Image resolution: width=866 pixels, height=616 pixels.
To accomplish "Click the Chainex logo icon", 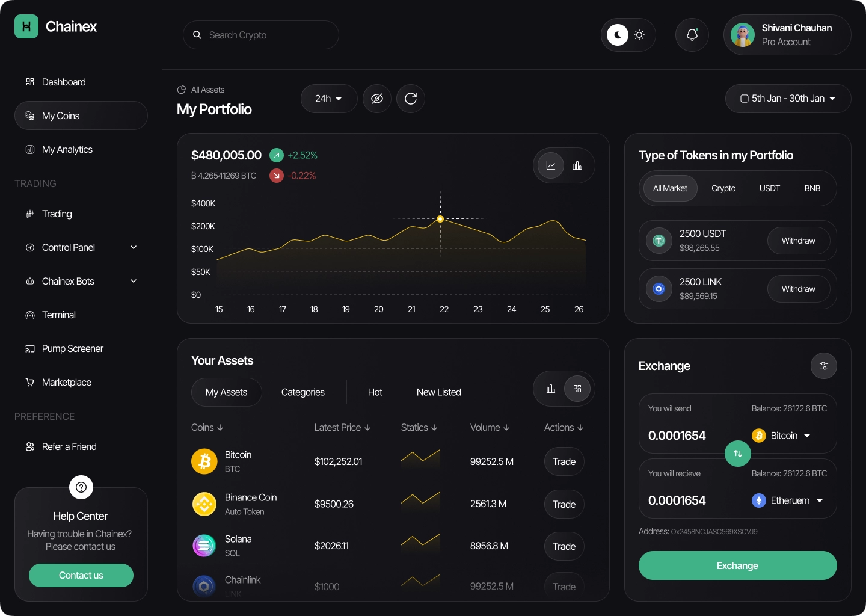I will pos(26,26).
